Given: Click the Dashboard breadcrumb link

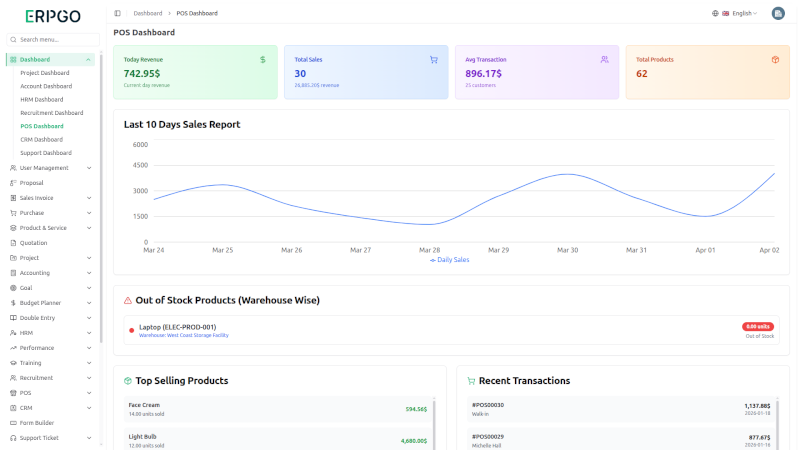Looking at the screenshot, I should [x=148, y=13].
